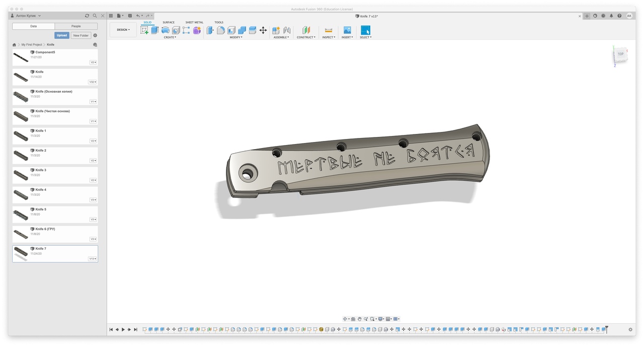The image size is (644, 346).
Task: Switch to the SURFACE tab
Action: [x=169, y=22]
